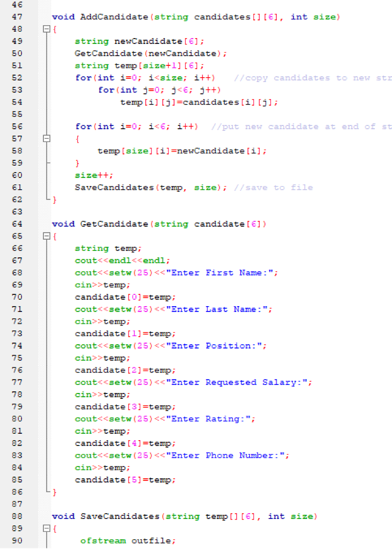
Task: Click the "temp[i][j]=candidates[i][j];" statement
Action: (199, 102)
